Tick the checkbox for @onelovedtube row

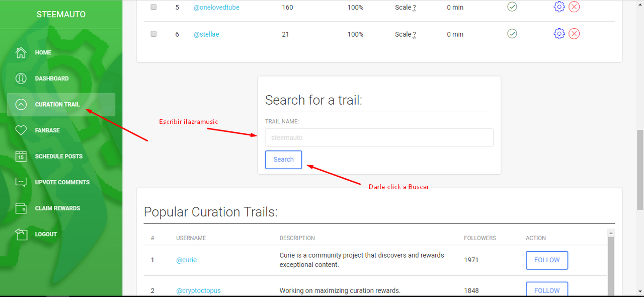(x=153, y=7)
